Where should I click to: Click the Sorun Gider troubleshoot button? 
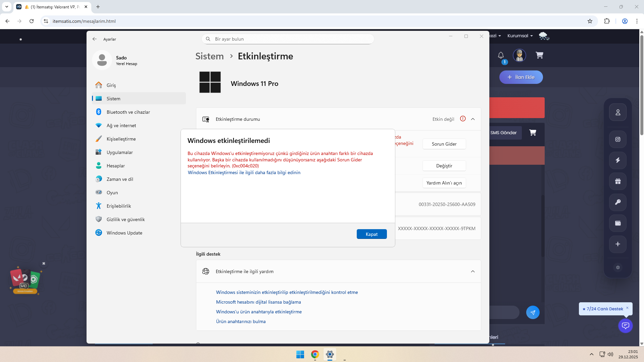pyautogui.click(x=444, y=144)
